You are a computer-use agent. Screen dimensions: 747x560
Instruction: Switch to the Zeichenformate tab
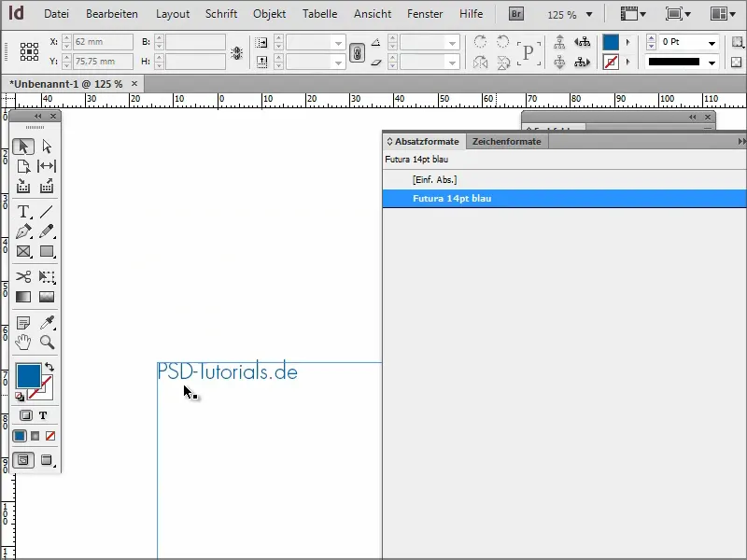click(x=506, y=142)
